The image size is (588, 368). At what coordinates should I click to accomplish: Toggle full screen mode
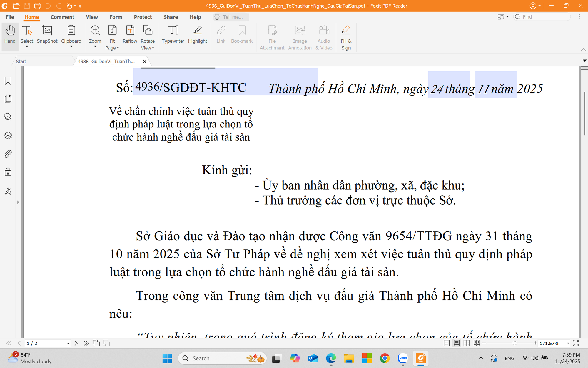(x=576, y=343)
